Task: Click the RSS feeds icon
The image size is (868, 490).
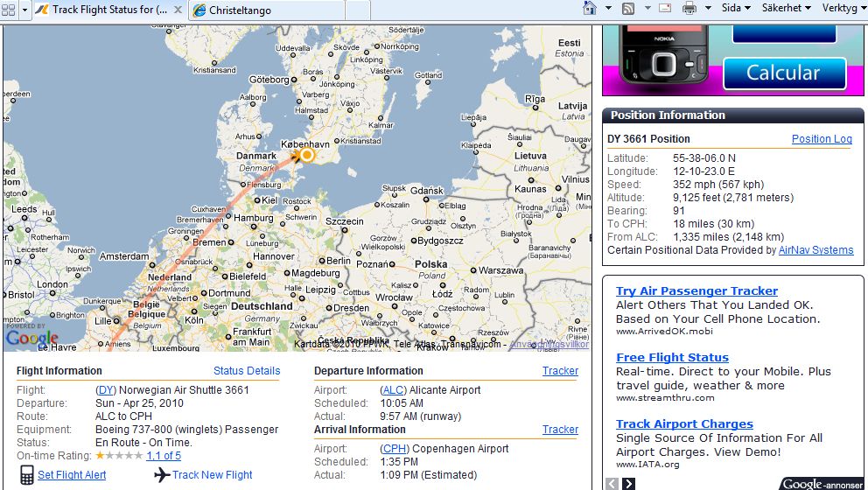Action: point(627,8)
